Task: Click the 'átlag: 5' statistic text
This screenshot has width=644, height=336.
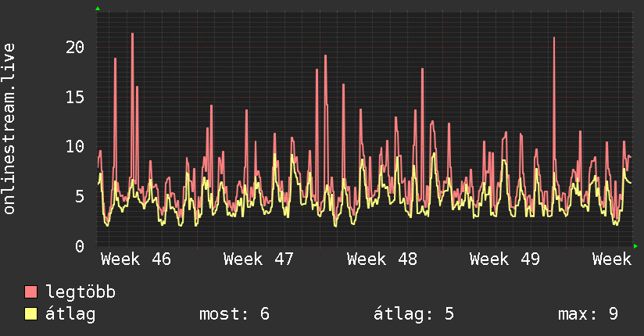Action: (413, 314)
